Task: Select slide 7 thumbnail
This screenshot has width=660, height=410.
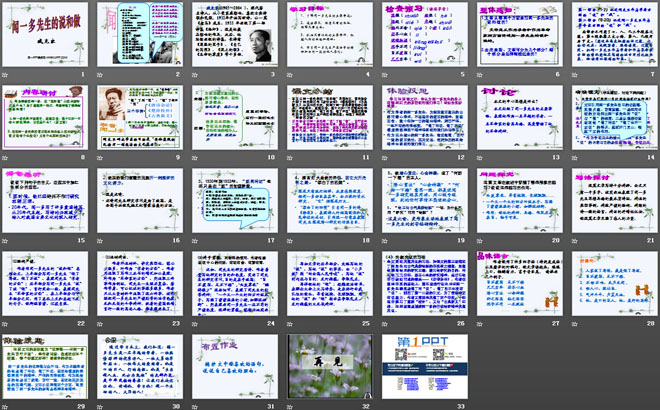Action: [x=615, y=35]
